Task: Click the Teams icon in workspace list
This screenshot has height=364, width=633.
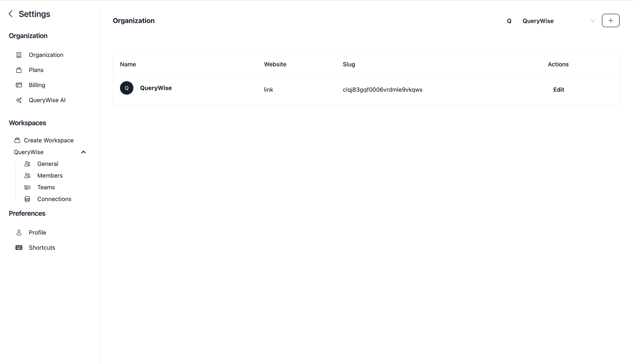Action: [27, 187]
